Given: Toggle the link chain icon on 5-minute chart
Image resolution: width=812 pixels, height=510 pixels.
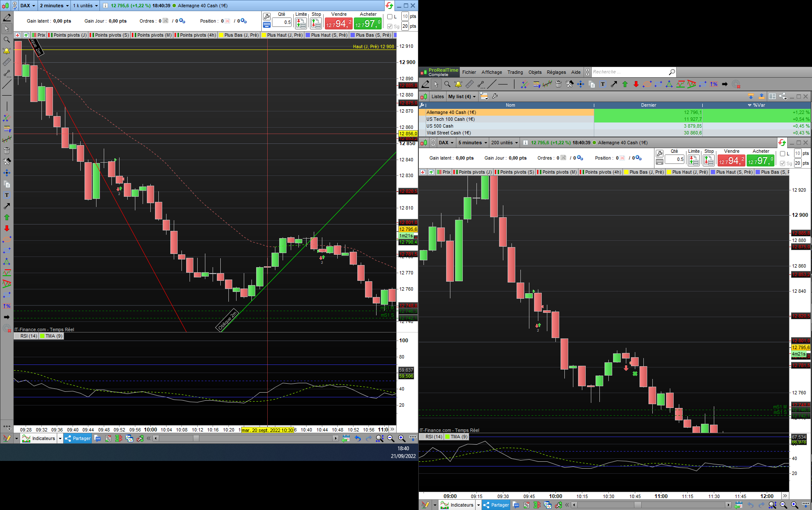Looking at the screenshot, I should point(433,143).
